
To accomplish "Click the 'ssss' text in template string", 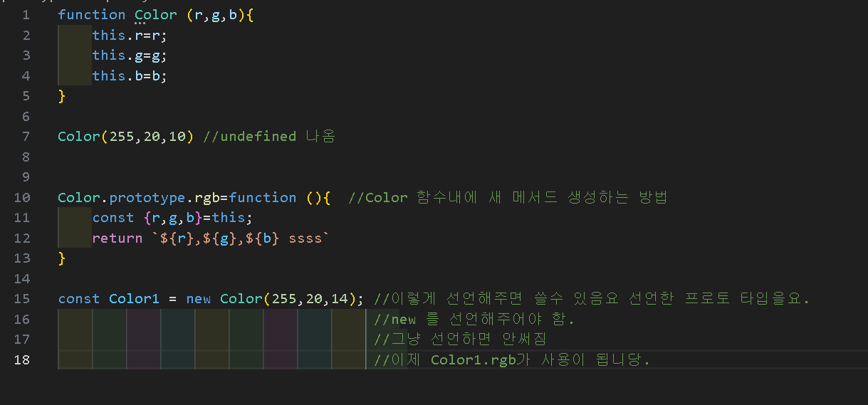I will (305, 238).
